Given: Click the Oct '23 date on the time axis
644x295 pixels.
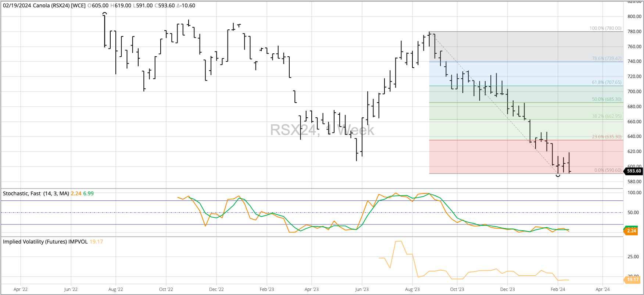Looking at the screenshot, I should [457, 289].
